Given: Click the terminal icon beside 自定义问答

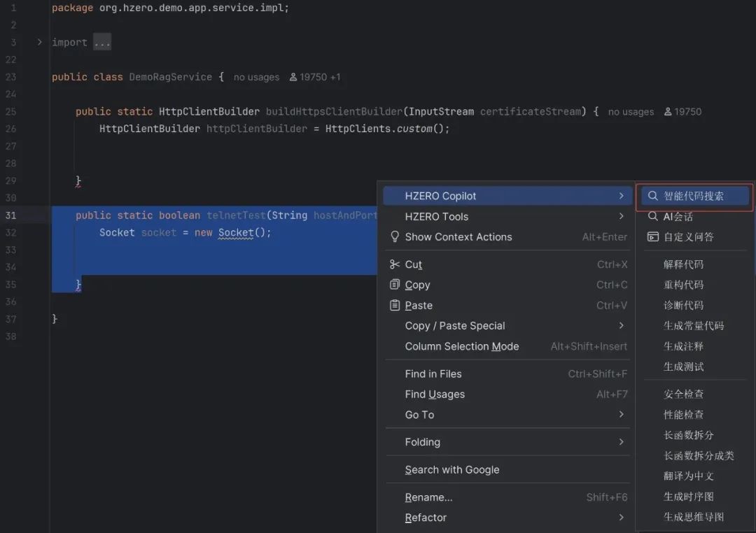Looking at the screenshot, I should click(x=652, y=237).
